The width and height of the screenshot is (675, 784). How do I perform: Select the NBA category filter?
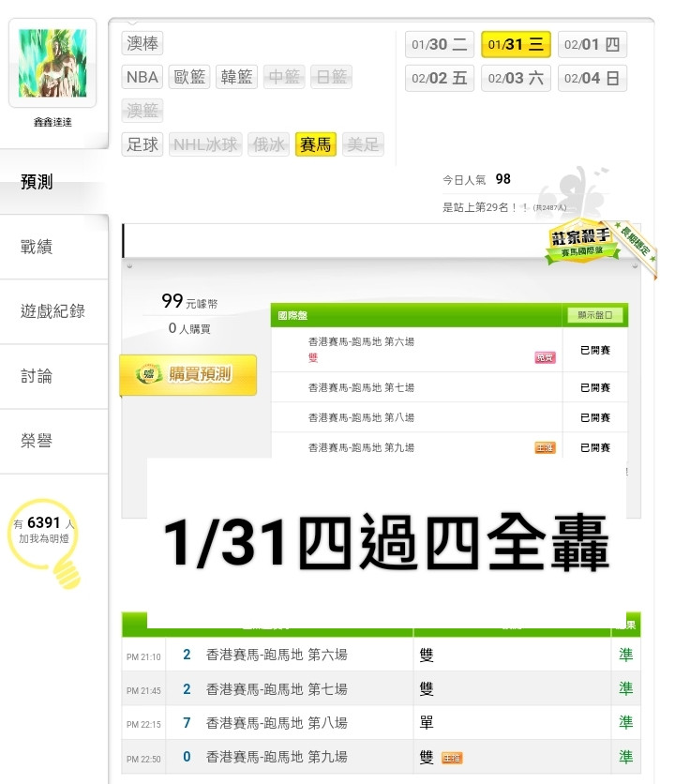pyautogui.click(x=142, y=77)
